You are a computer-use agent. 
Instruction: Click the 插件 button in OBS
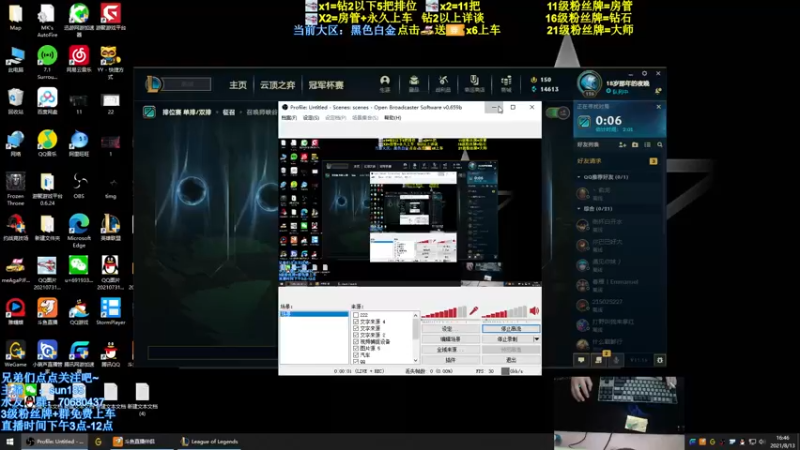coord(451,360)
